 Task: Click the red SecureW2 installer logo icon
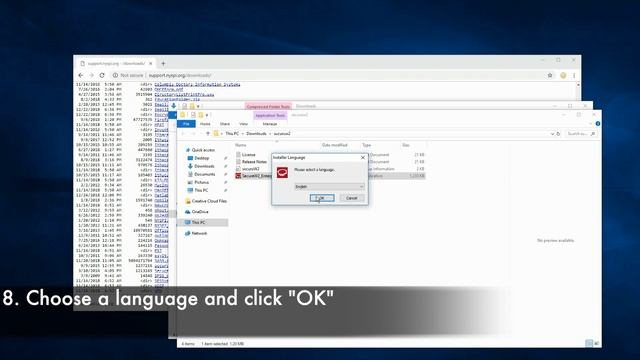pos(282,172)
